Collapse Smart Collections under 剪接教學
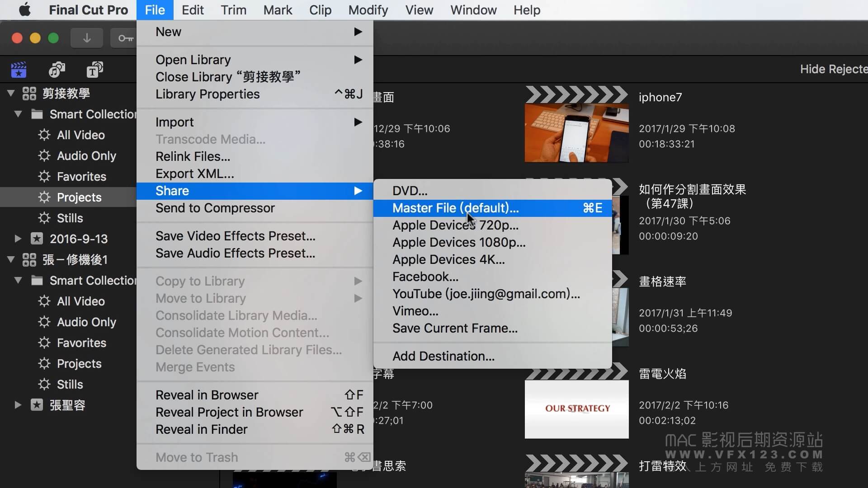This screenshot has width=868, height=488. 18,114
